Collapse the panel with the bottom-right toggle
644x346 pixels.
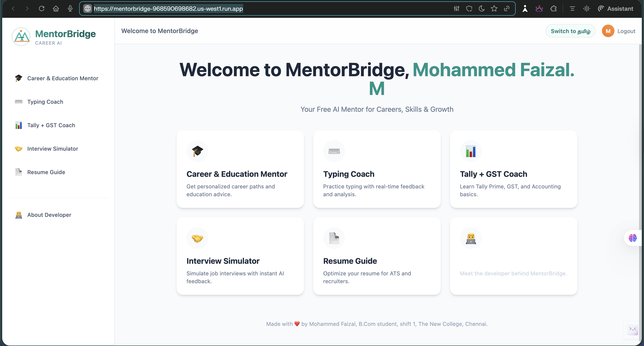coord(633,329)
